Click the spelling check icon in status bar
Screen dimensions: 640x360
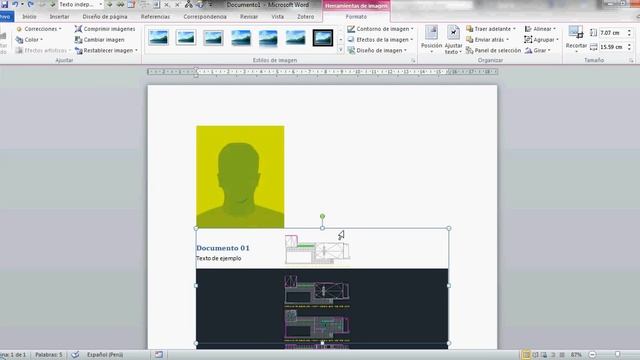point(75,355)
